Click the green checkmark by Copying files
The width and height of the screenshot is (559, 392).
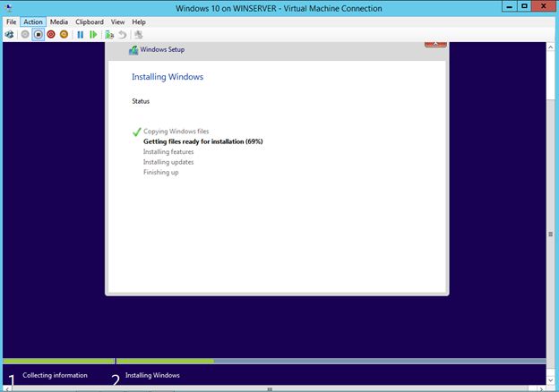(x=136, y=132)
